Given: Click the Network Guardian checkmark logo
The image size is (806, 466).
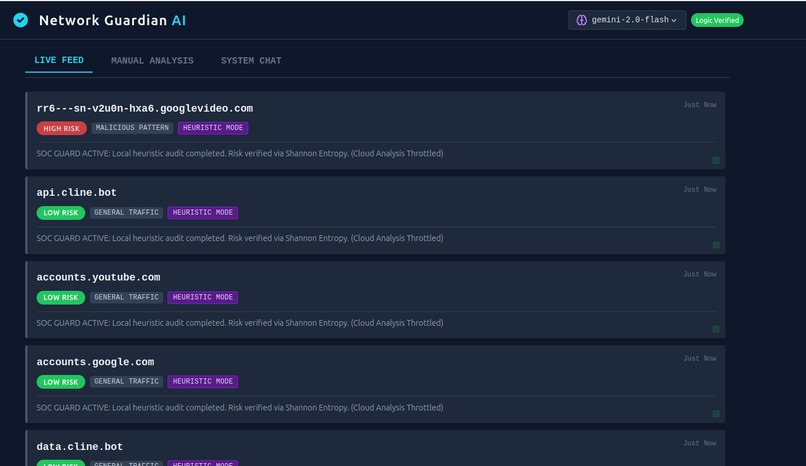Looking at the screenshot, I should 21,20.
